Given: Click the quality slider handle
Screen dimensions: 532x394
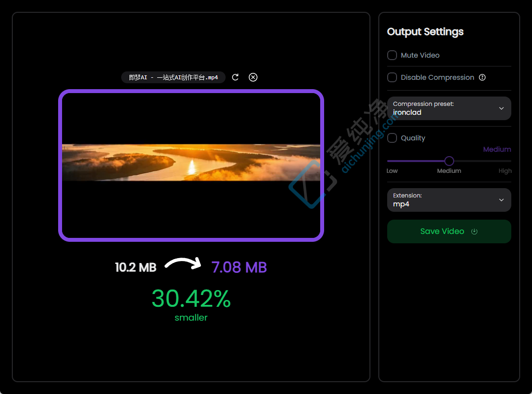Looking at the screenshot, I should pyautogui.click(x=449, y=161).
